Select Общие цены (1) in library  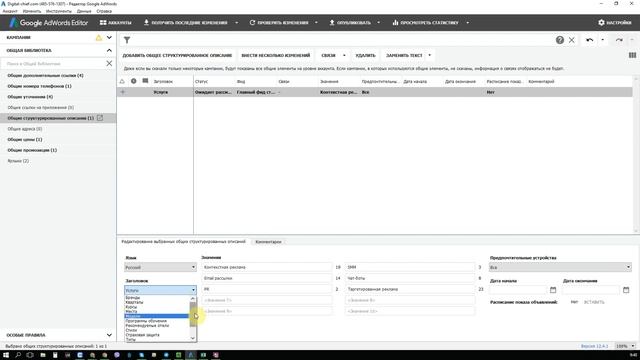[25, 140]
